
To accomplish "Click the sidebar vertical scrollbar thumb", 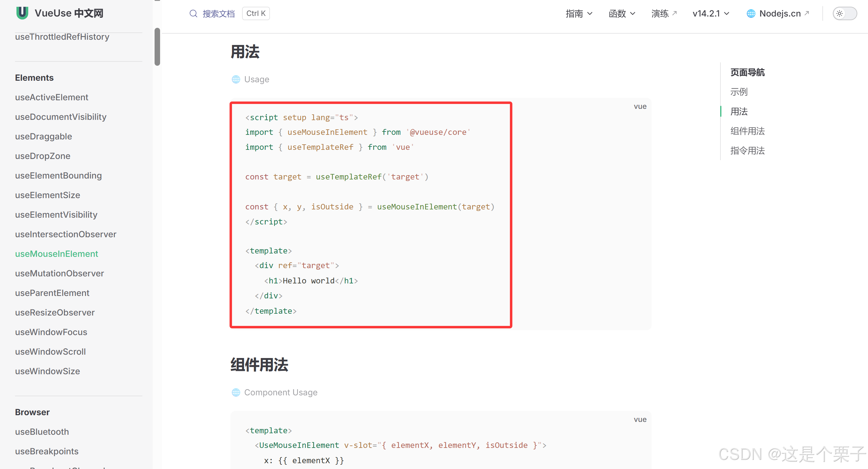I will click(157, 47).
